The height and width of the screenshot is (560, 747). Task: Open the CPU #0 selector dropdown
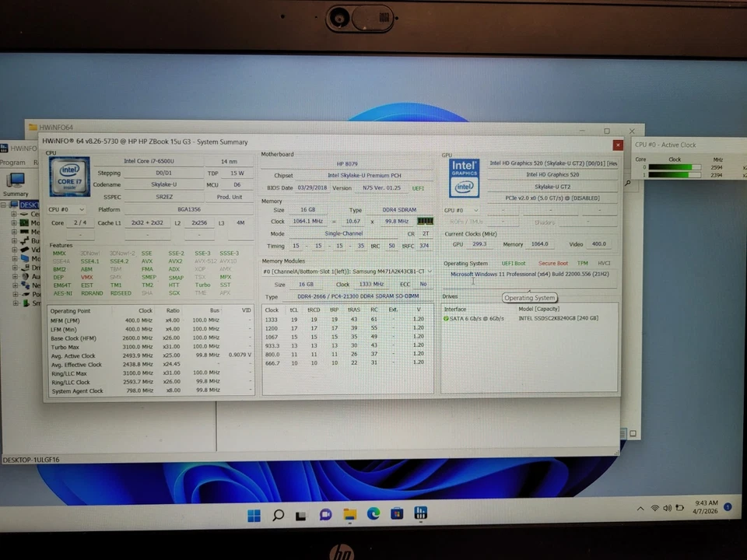(66, 209)
